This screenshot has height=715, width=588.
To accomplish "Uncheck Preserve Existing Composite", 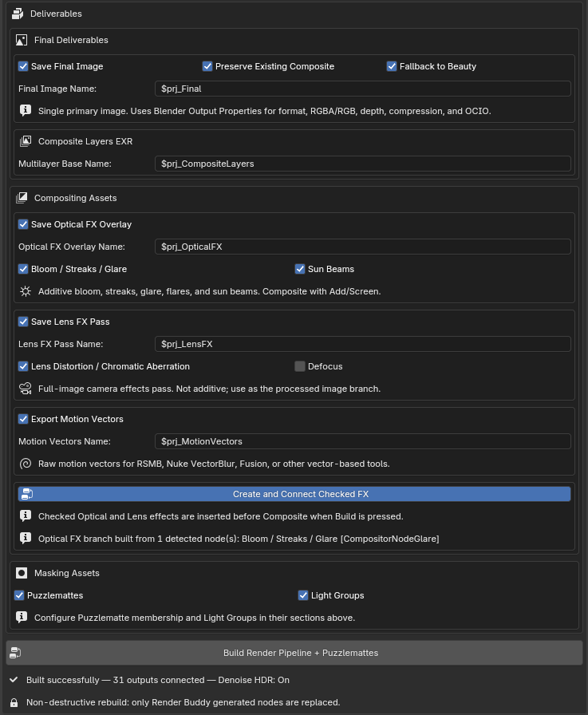I will 207,66.
